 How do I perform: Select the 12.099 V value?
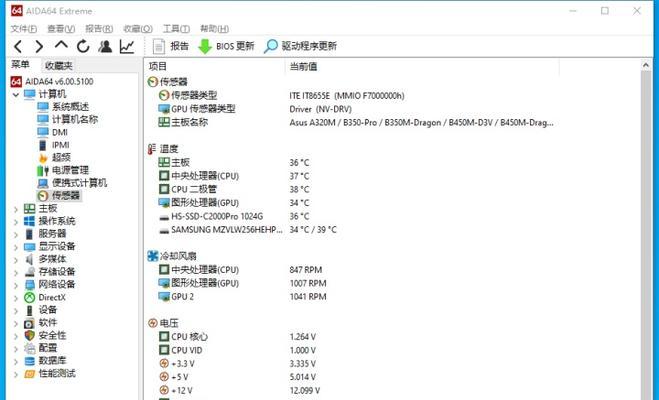tap(305, 391)
